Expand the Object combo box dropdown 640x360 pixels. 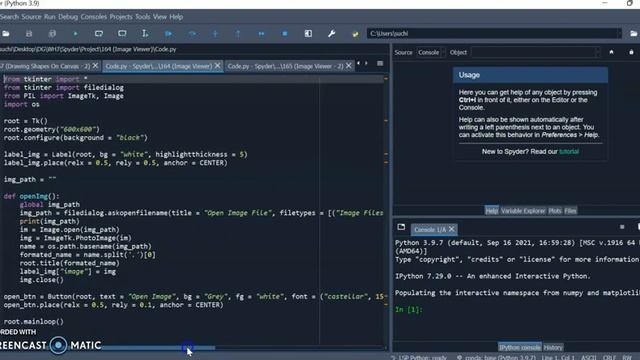click(598, 52)
